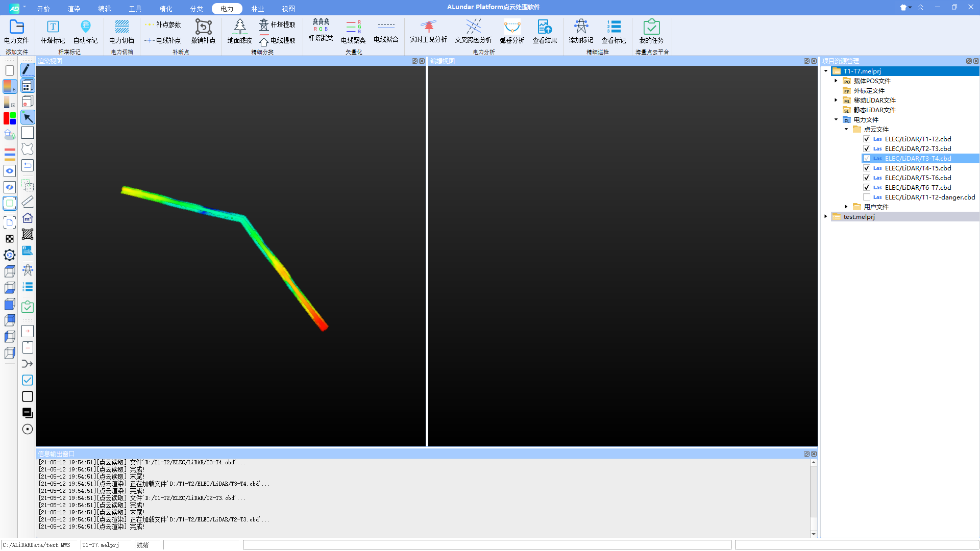Open 实时工况分析 real-time condition analysis
Viewport: 980px width, 551px height.
(428, 32)
